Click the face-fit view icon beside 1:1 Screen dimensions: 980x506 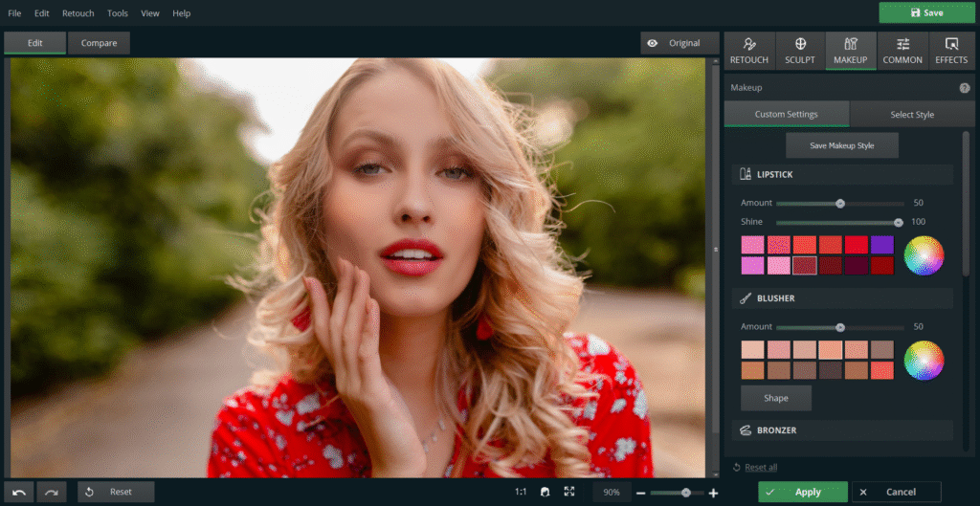coord(545,493)
